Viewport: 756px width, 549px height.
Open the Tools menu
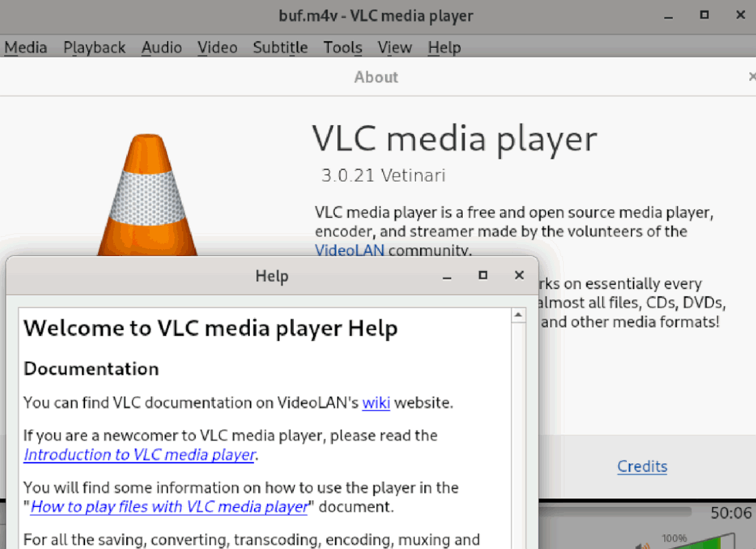[x=343, y=47]
